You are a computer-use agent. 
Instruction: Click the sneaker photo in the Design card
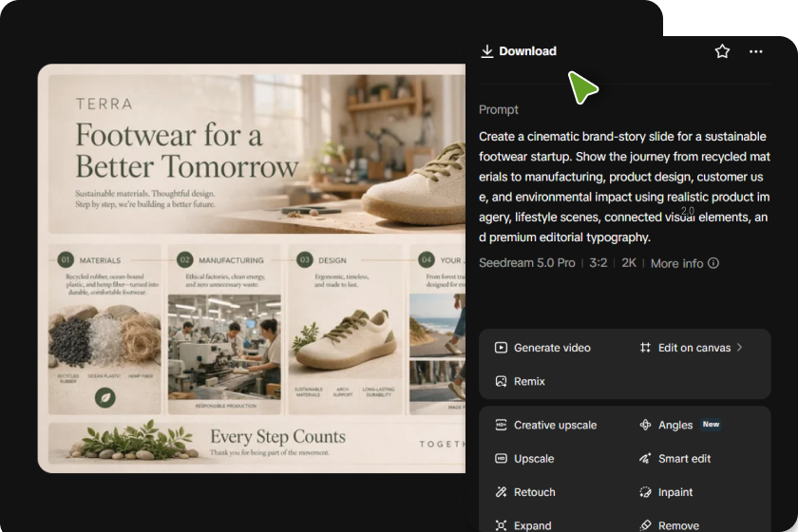coord(345,338)
